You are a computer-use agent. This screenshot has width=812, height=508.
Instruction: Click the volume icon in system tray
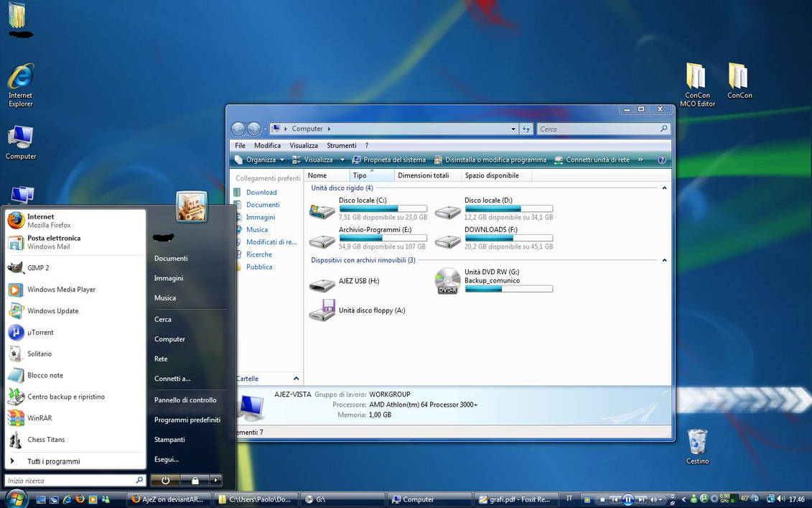coord(781,499)
